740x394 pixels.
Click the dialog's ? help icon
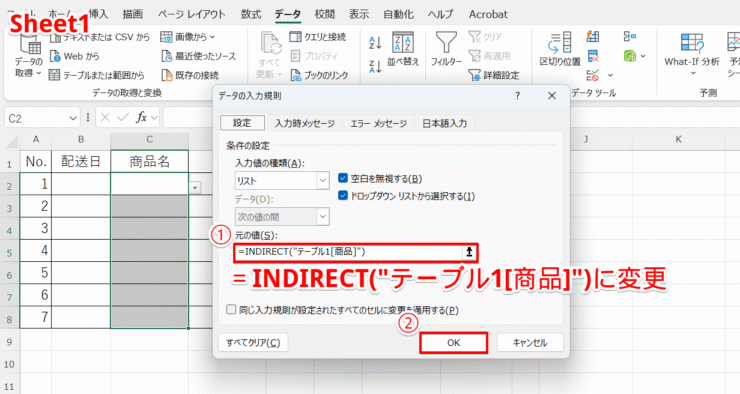(x=517, y=96)
